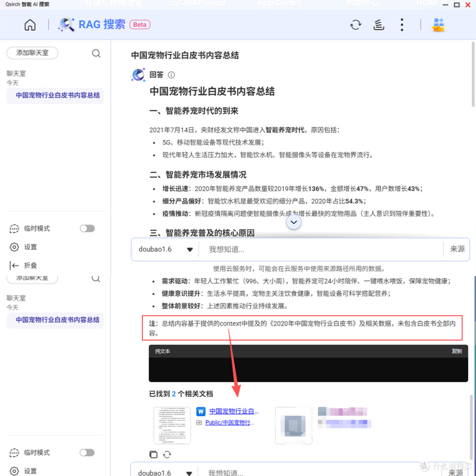Open the Word document preview thumbnail
The height and width of the screenshot is (476, 476).
172,426
